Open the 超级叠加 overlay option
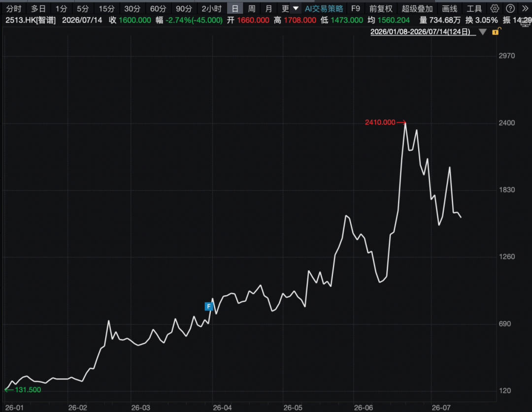 coord(417,9)
